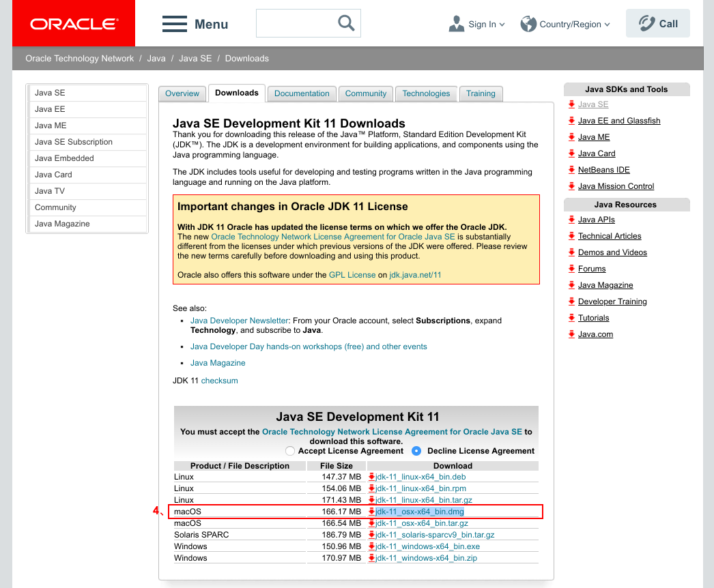Screen dimensions: 714x588
Task: Open the Java Card link in right panel
Action: pyautogui.click(x=597, y=153)
